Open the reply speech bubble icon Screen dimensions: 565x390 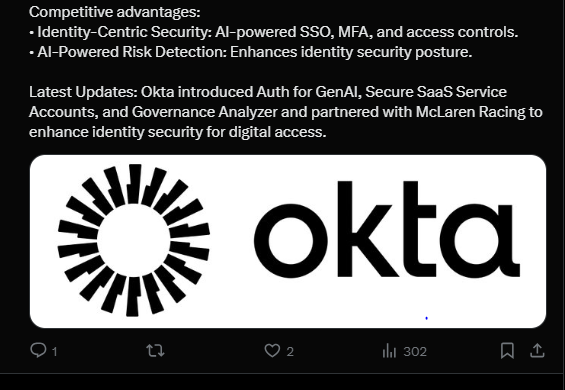38,350
